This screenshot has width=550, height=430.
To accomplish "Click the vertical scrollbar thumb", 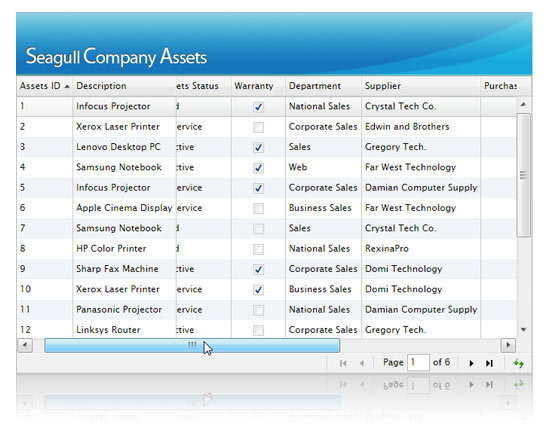I will point(523,175).
